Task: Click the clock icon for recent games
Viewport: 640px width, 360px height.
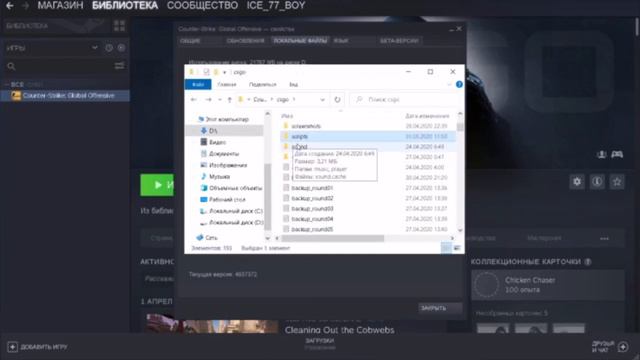Action: [x=109, y=48]
